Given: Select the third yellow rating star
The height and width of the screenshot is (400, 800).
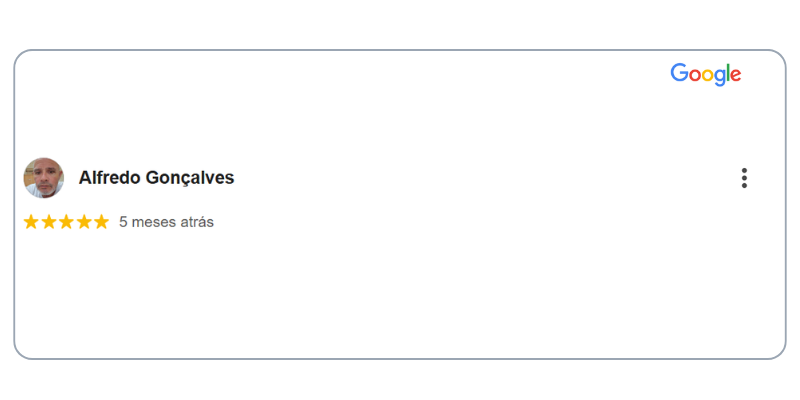Looking at the screenshot, I should click(x=66, y=222).
